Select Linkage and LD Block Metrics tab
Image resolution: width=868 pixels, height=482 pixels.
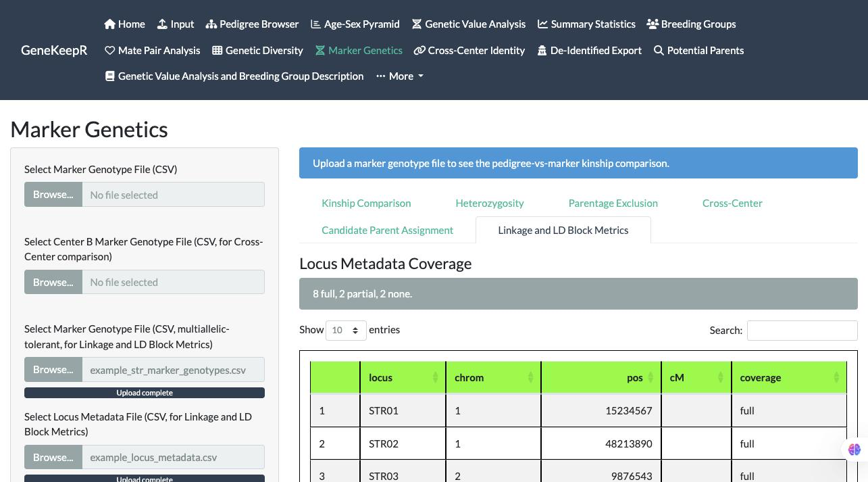563,231
